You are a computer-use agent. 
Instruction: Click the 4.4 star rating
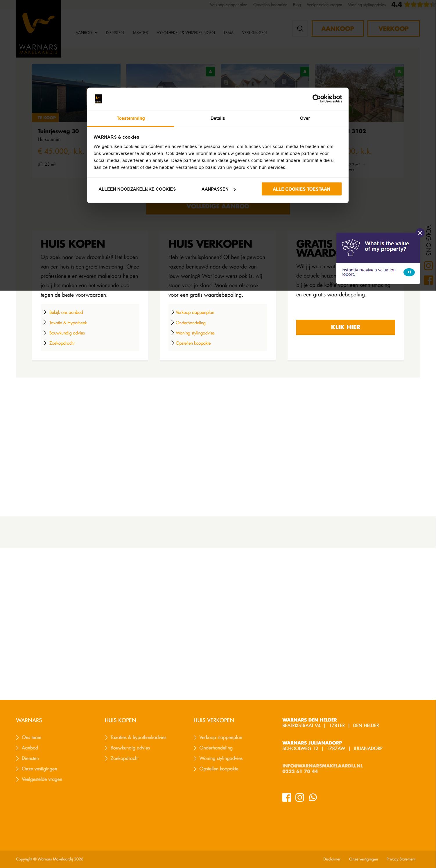pyautogui.click(x=413, y=4)
